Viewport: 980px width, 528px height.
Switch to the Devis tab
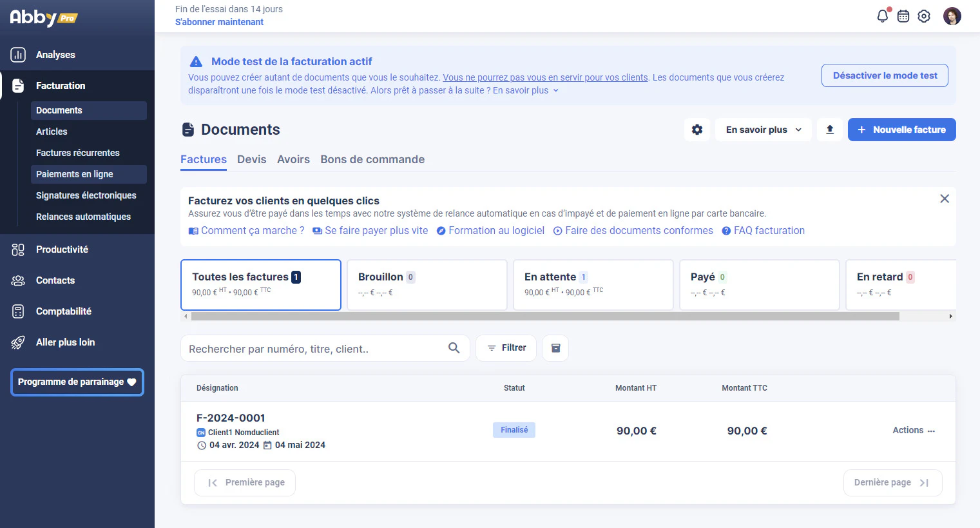[x=251, y=159]
